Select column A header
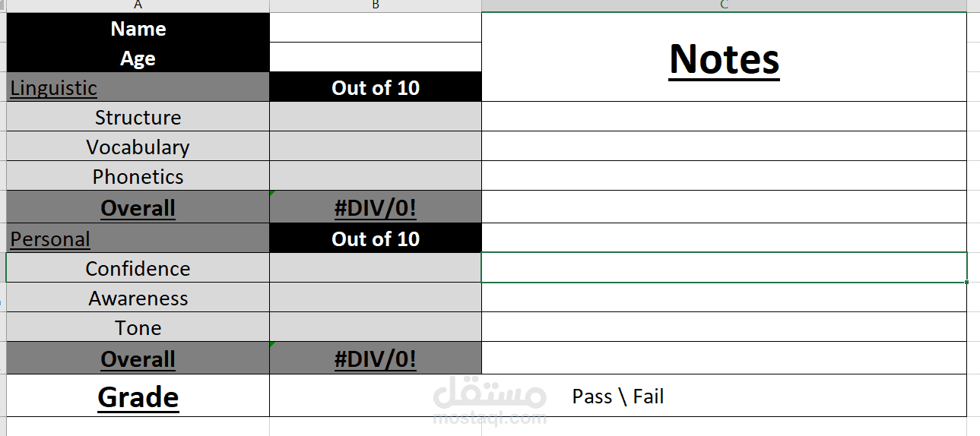 click(138, 5)
